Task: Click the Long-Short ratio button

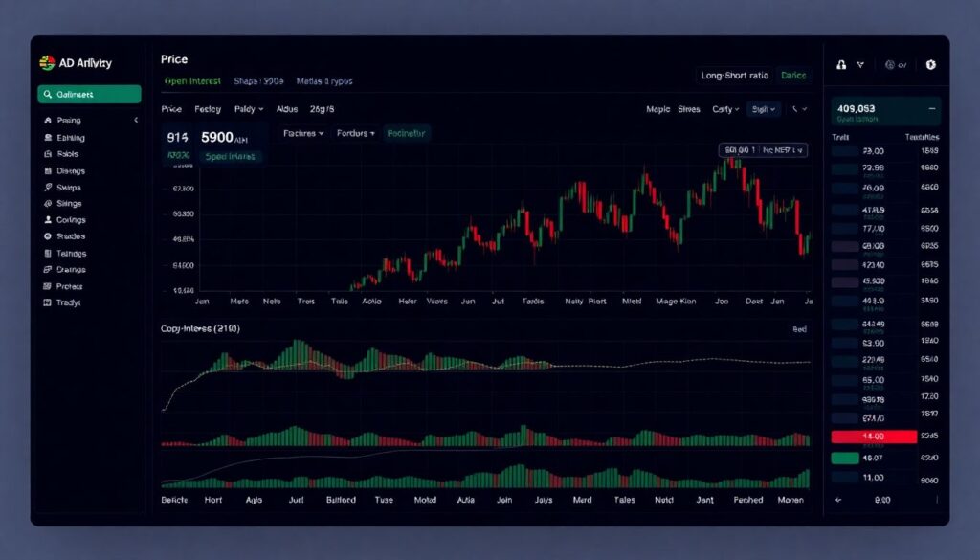Action: [735, 75]
